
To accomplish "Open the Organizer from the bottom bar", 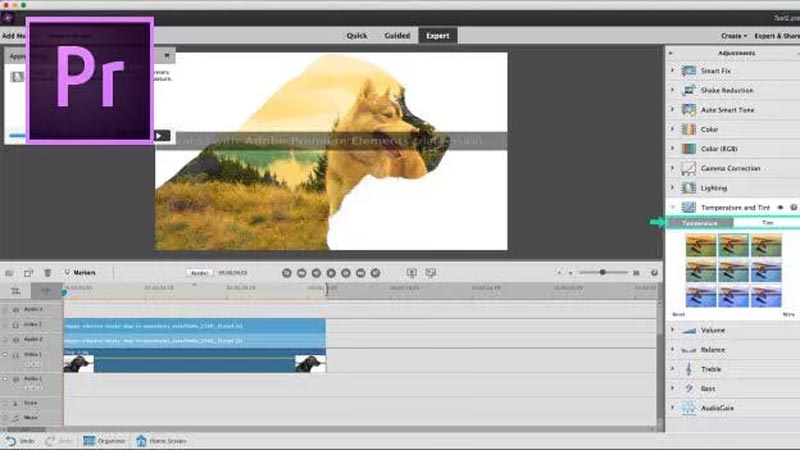I will (103, 440).
